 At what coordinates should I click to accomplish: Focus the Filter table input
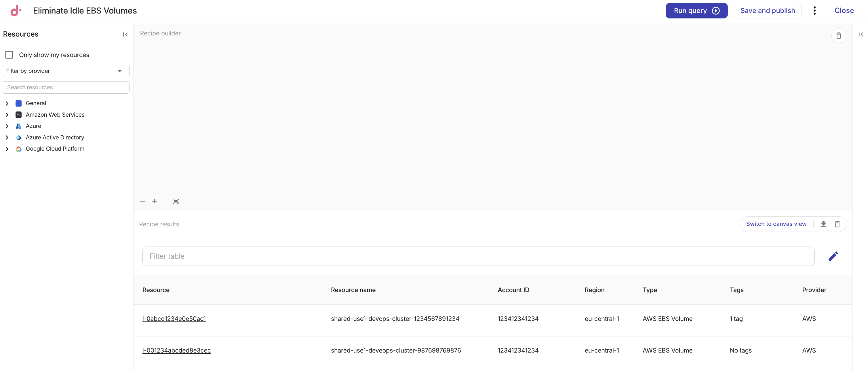(479, 256)
